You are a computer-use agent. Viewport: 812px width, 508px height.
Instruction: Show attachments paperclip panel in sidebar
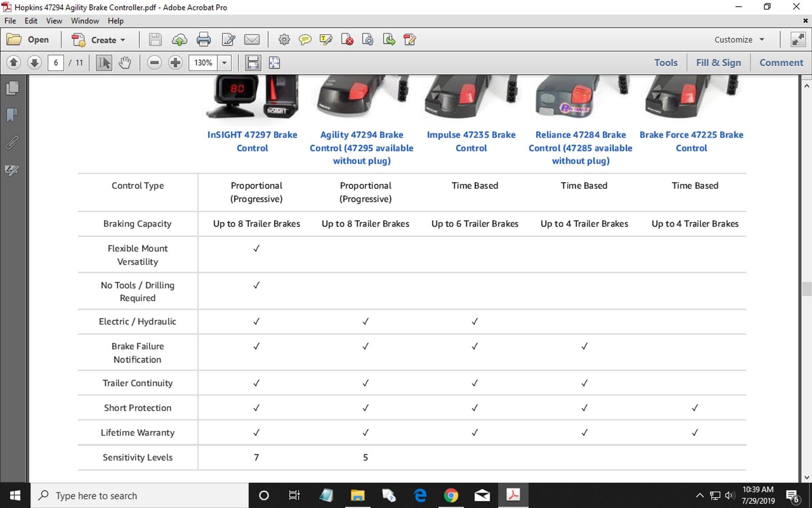pos(12,143)
